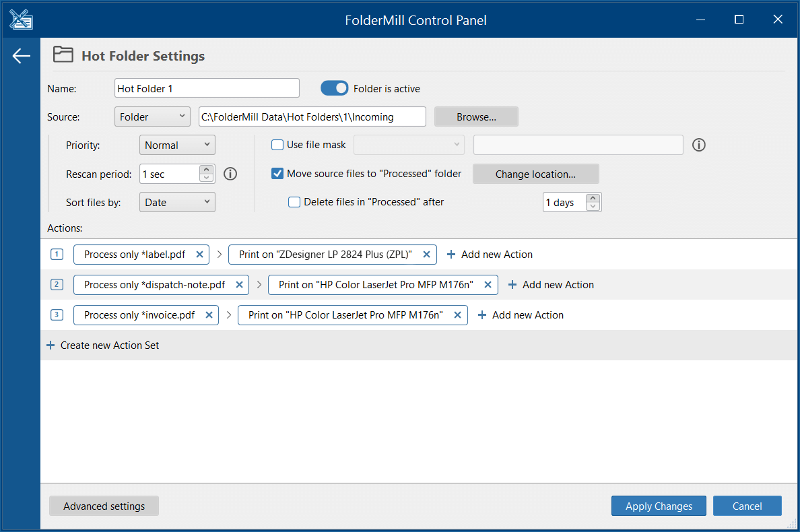Open the HP LaserJet print action in set 2
This screenshot has height=532, width=800.
pyautogui.click(x=376, y=285)
